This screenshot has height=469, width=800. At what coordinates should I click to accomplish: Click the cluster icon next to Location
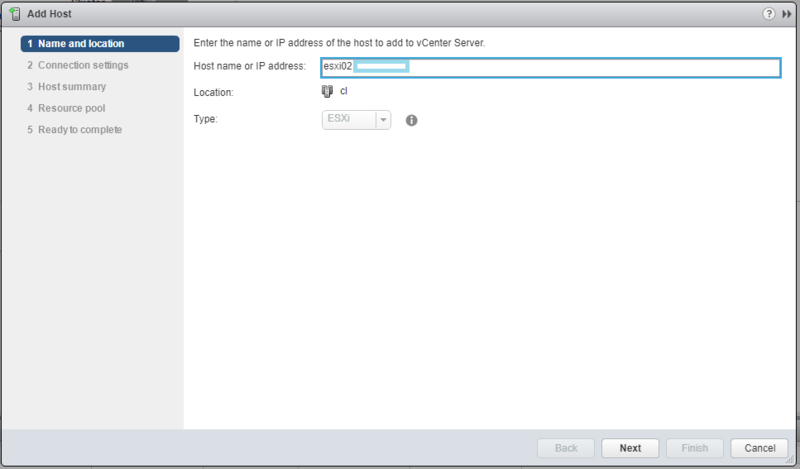[x=327, y=91]
